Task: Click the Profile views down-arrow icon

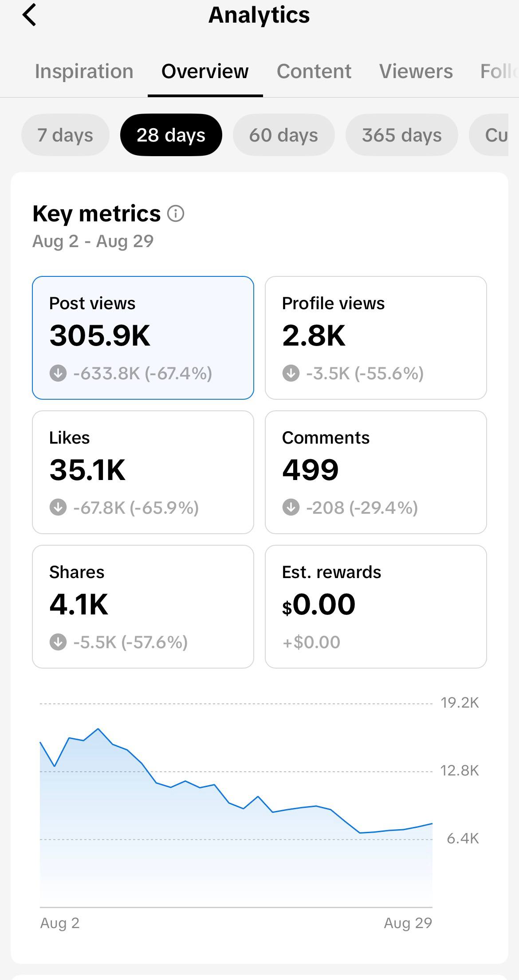Action: pyautogui.click(x=291, y=373)
